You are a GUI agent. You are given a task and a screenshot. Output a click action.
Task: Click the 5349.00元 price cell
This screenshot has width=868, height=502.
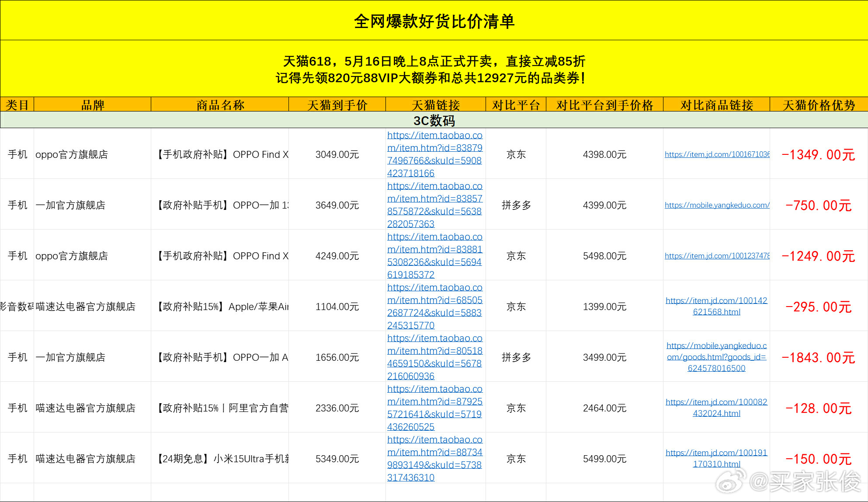click(x=337, y=459)
